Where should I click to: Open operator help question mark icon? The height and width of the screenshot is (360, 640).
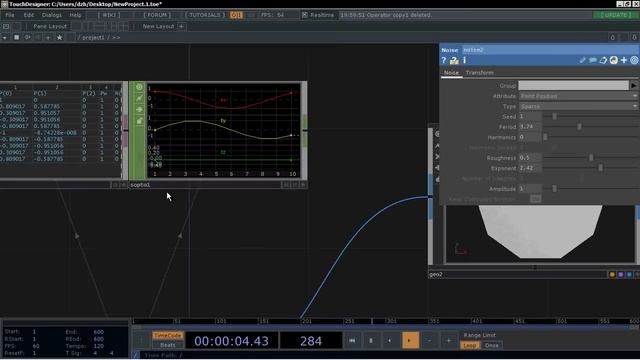(x=444, y=60)
